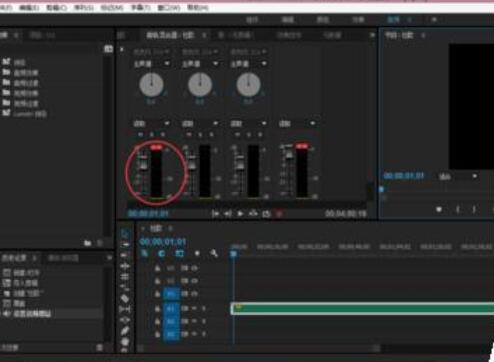This screenshot has height=362, width=494.
Task: Select the Pen tool
Action: coord(125,331)
